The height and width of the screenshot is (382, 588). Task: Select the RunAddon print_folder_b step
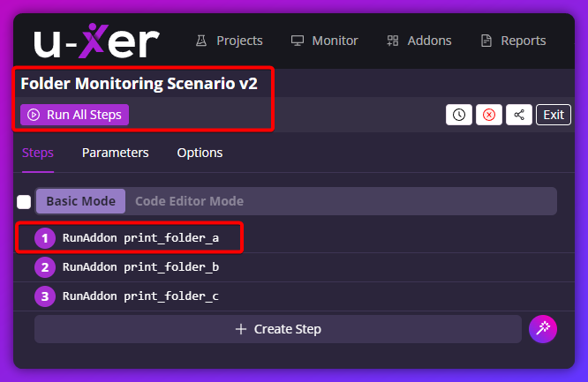pyautogui.click(x=140, y=267)
